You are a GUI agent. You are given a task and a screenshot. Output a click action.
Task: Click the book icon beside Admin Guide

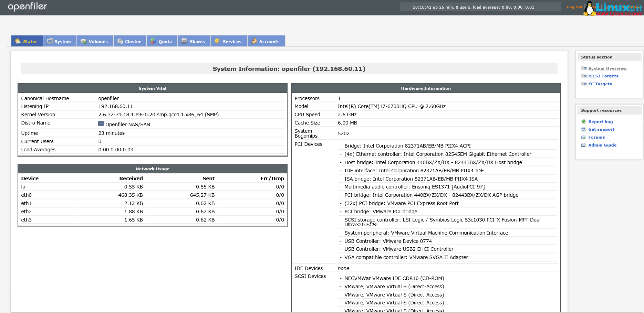(x=583, y=145)
